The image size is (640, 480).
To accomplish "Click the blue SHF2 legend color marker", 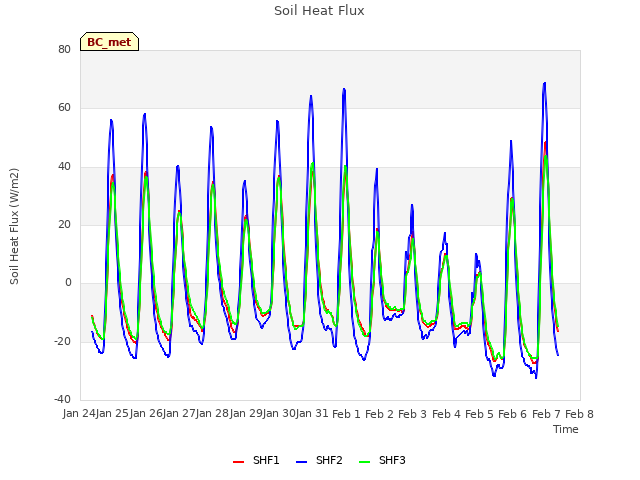I will click(x=301, y=462).
